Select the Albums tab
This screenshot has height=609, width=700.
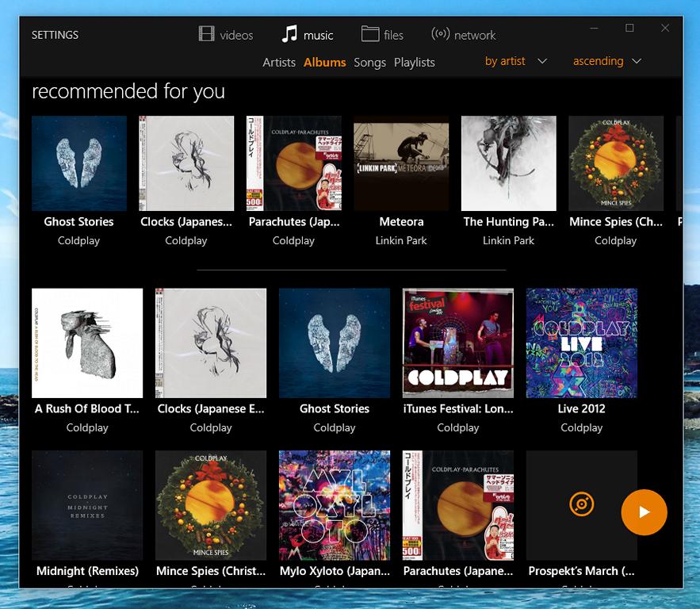[324, 63]
